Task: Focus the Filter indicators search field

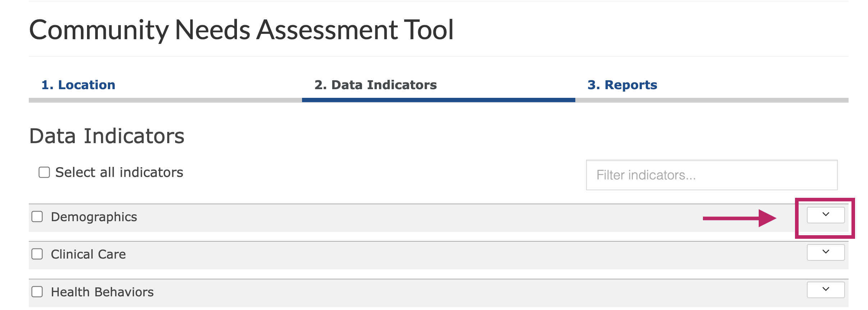Action: pos(711,175)
